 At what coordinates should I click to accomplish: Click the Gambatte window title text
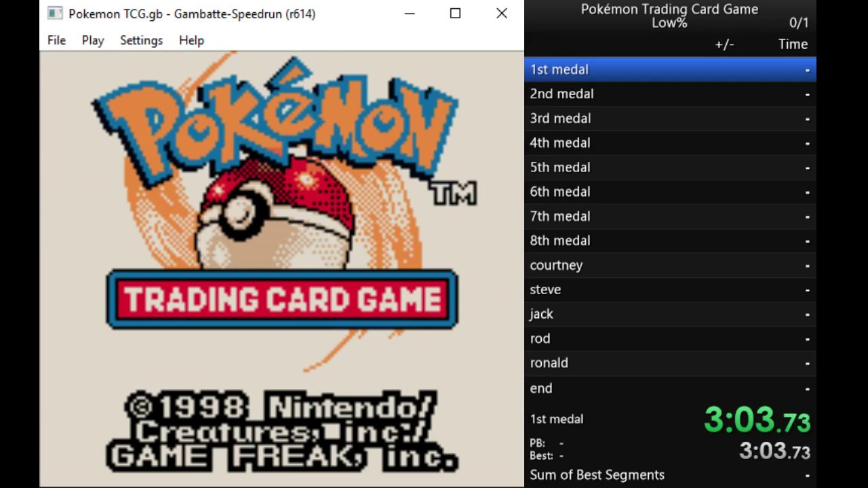192,14
